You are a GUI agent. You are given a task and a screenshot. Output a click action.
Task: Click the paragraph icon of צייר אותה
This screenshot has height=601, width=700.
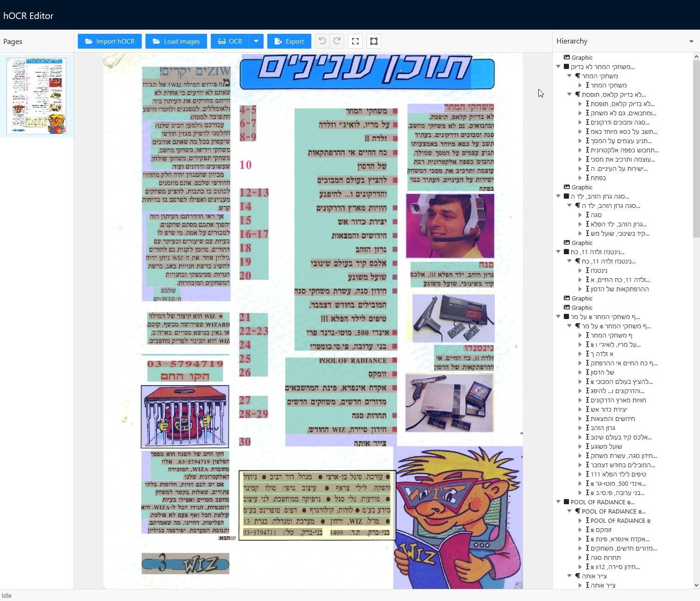point(578,576)
